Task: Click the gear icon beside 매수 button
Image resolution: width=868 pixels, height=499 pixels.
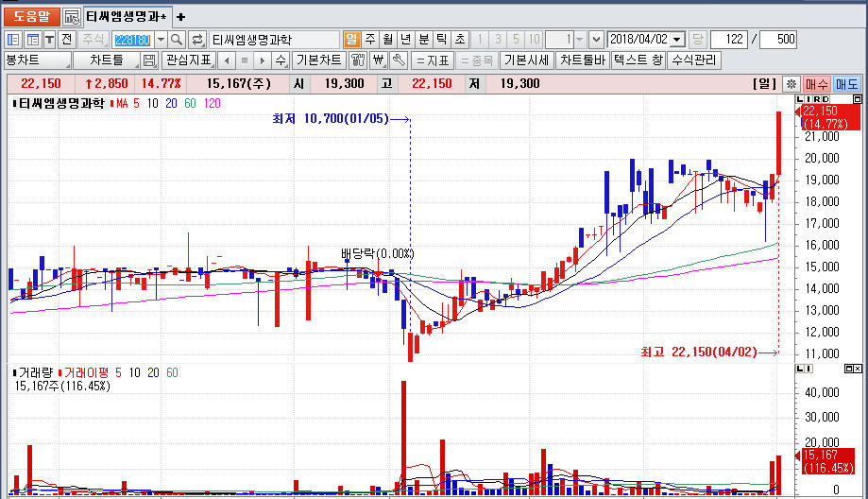Action: (791, 83)
